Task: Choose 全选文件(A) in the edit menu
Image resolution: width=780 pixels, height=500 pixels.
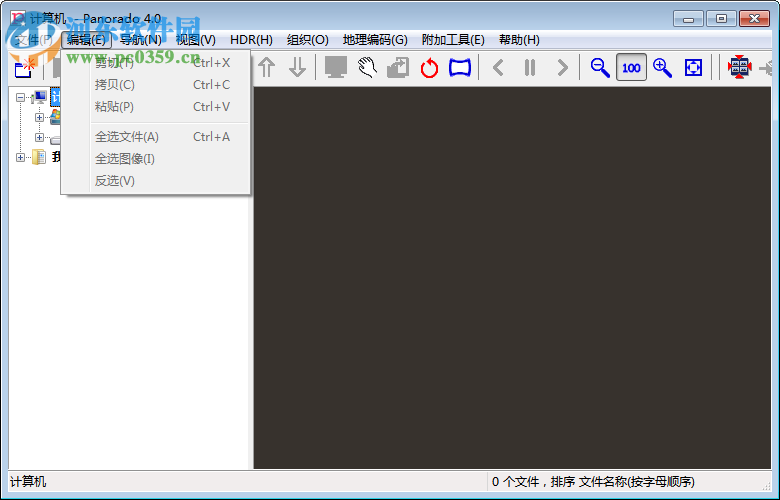Action: (x=156, y=137)
